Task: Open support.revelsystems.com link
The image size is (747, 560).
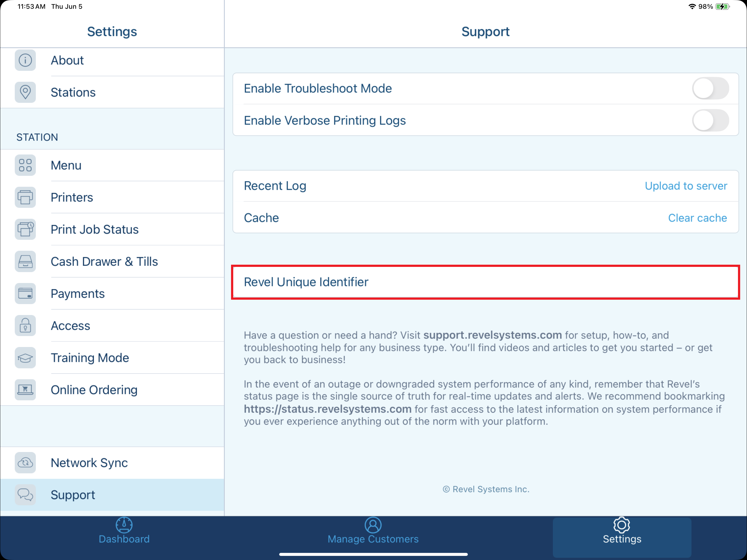Action: click(492, 335)
